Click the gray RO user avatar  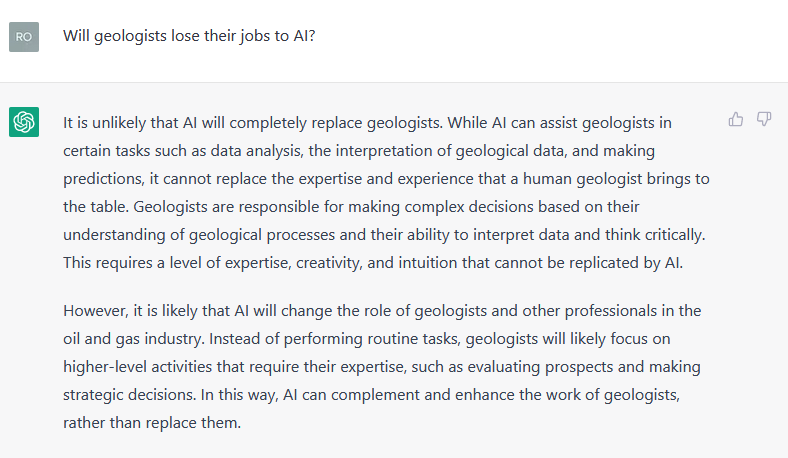point(24,37)
